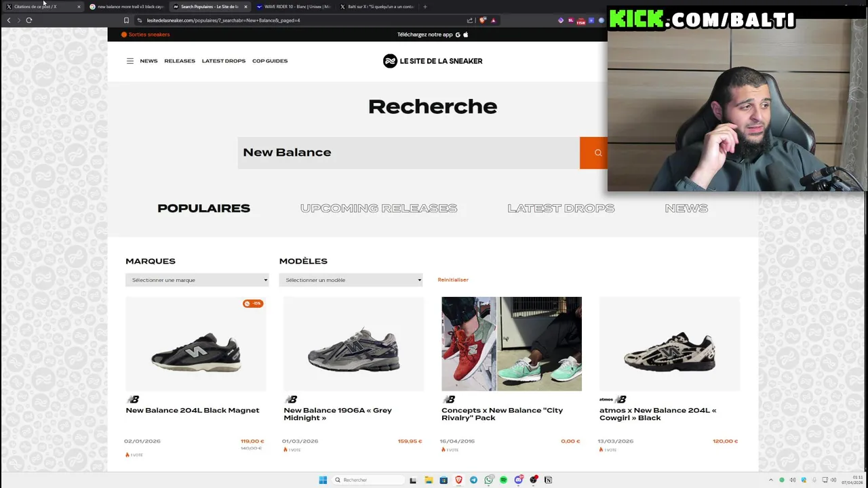Click the Réinitialiser filters link
Image resolution: width=868 pixels, height=488 pixels.
coord(453,280)
